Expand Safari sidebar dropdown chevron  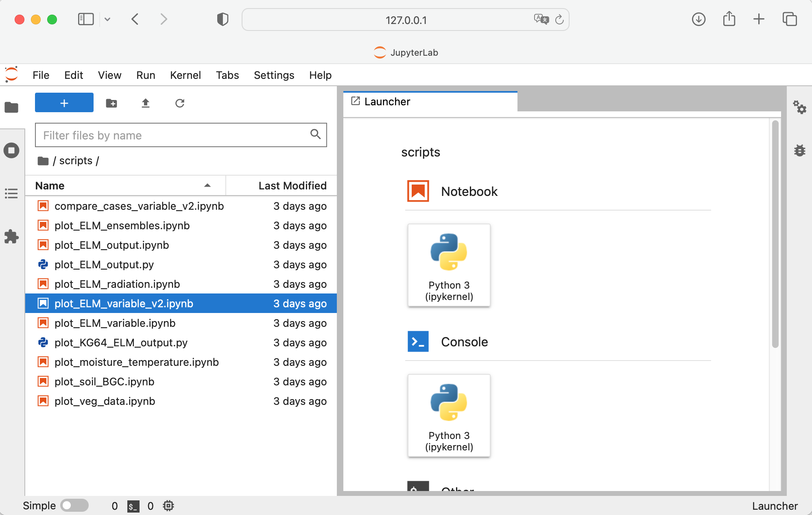pos(107,19)
